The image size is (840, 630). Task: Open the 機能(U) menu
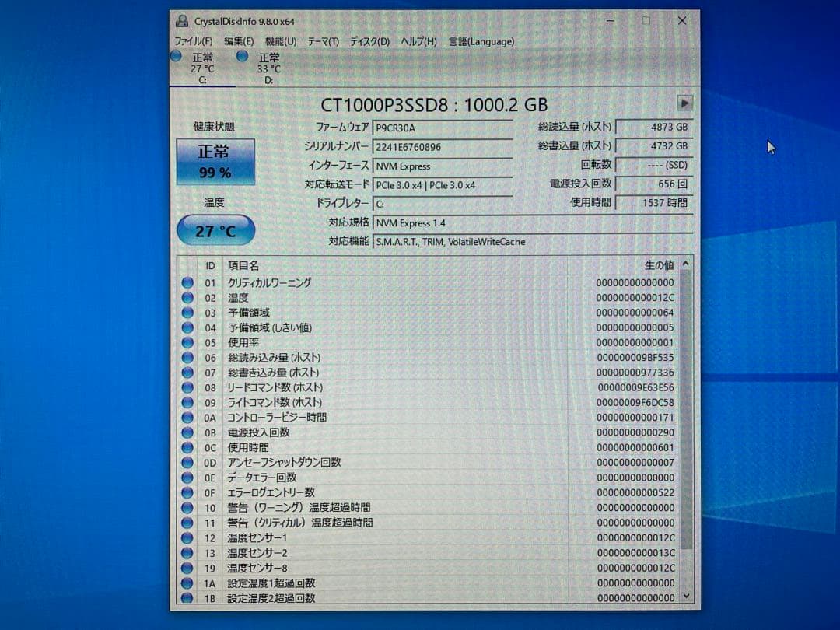(x=281, y=41)
